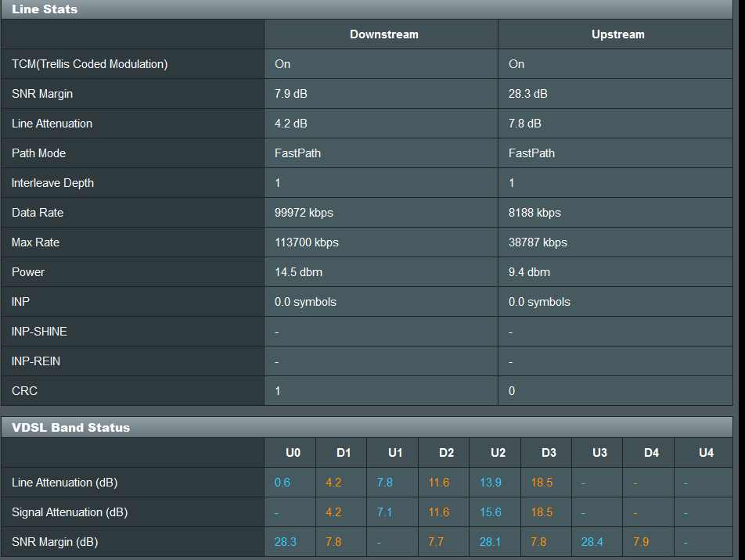745x560 pixels.
Task: Click the U0 band column header
Action: coord(293,453)
